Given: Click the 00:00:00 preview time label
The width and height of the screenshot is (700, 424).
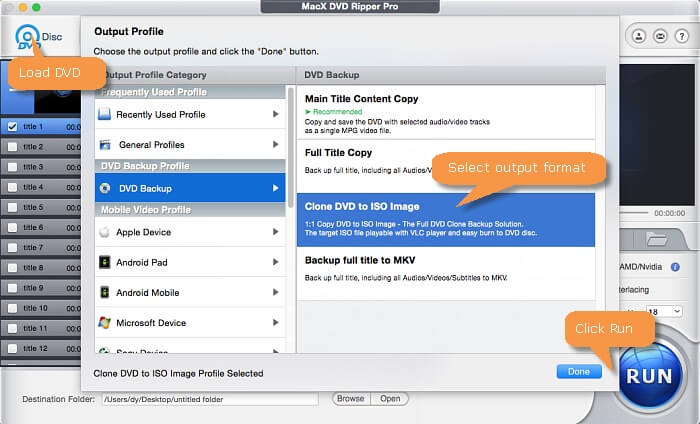Looking at the screenshot, I should (x=670, y=213).
